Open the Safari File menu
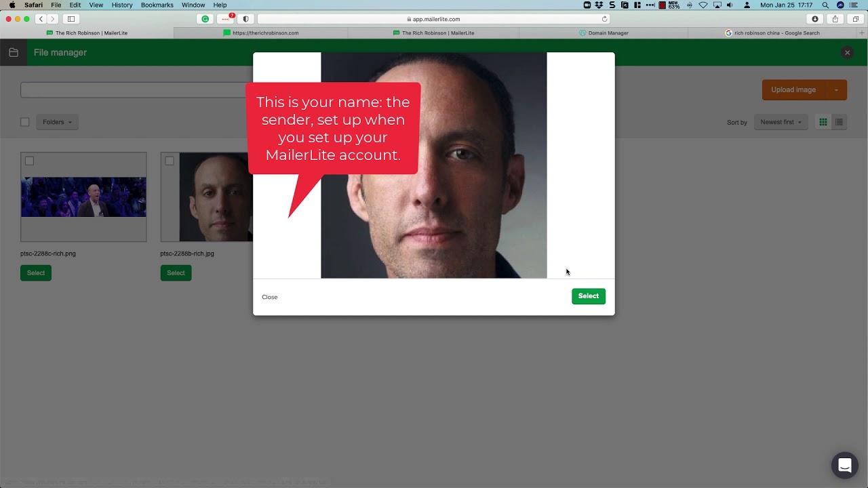This screenshot has height=488, width=868. point(56,5)
